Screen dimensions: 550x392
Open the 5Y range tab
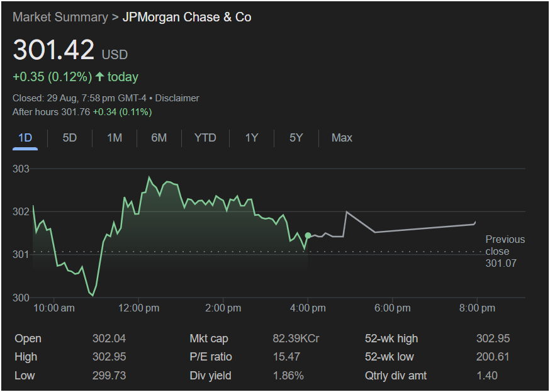click(296, 138)
